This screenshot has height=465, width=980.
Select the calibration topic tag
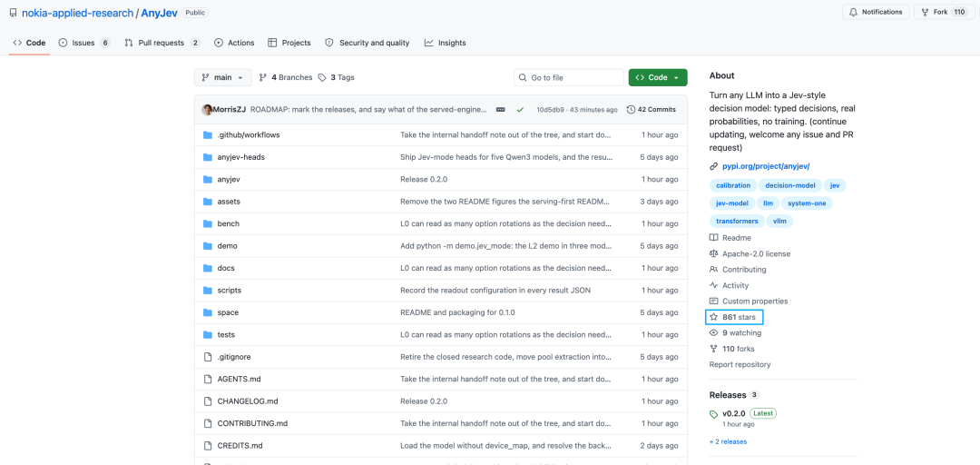[x=733, y=186]
